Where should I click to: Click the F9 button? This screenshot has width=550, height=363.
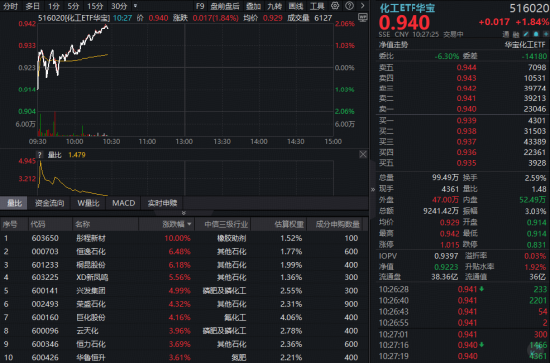tap(200, 6)
